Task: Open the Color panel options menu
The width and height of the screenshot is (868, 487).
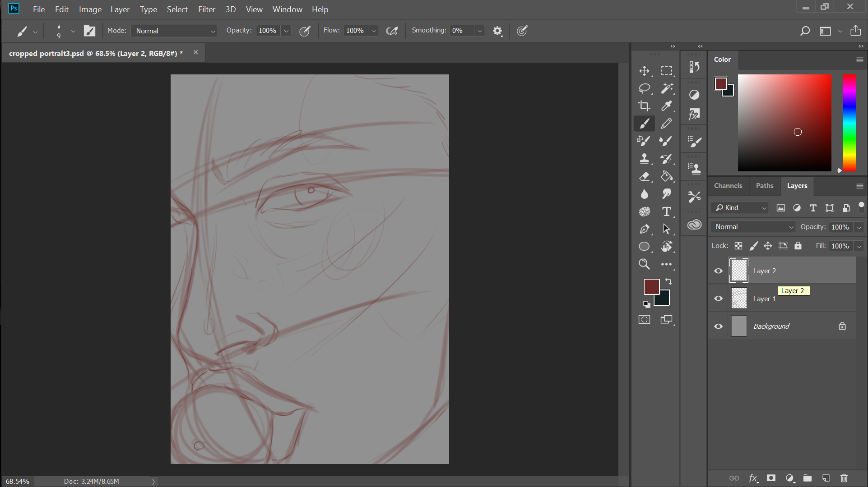Action: click(x=859, y=60)
